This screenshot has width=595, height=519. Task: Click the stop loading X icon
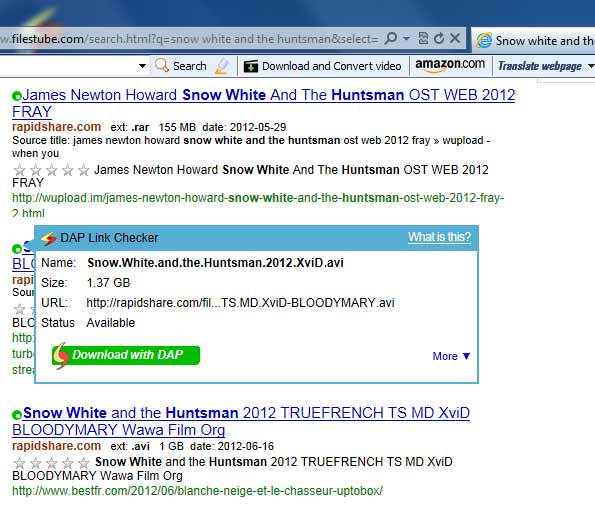click(455, 38)
